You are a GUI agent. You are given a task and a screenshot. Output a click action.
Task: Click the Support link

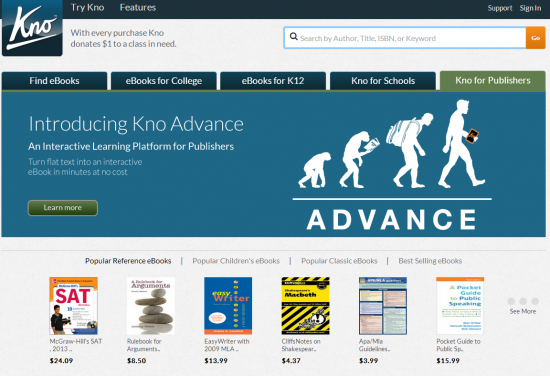500,8
